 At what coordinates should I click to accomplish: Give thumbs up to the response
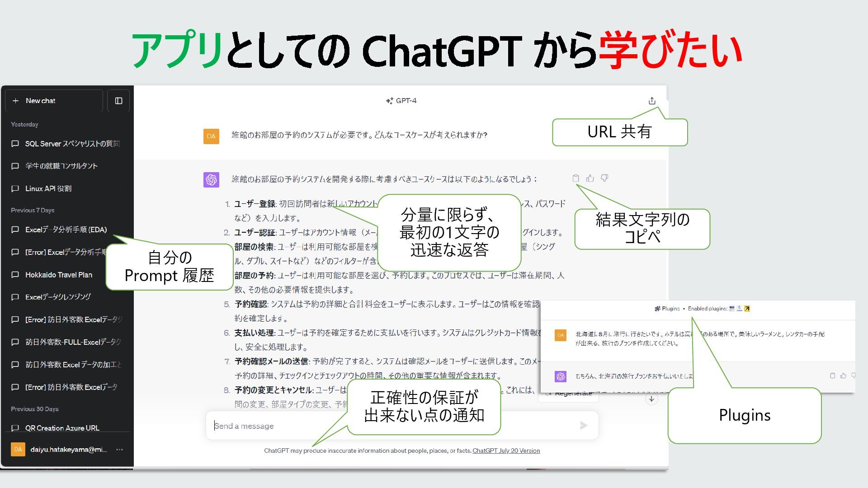tap(590, 178)
